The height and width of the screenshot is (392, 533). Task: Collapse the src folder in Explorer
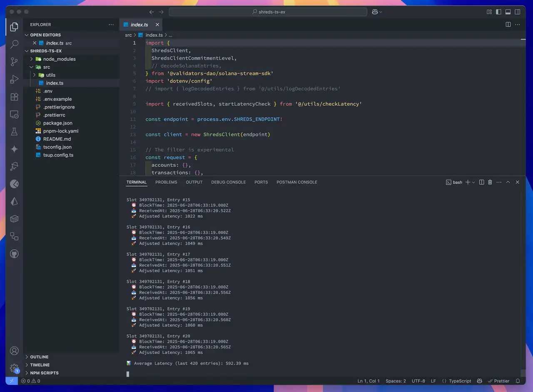coord(46,67)
